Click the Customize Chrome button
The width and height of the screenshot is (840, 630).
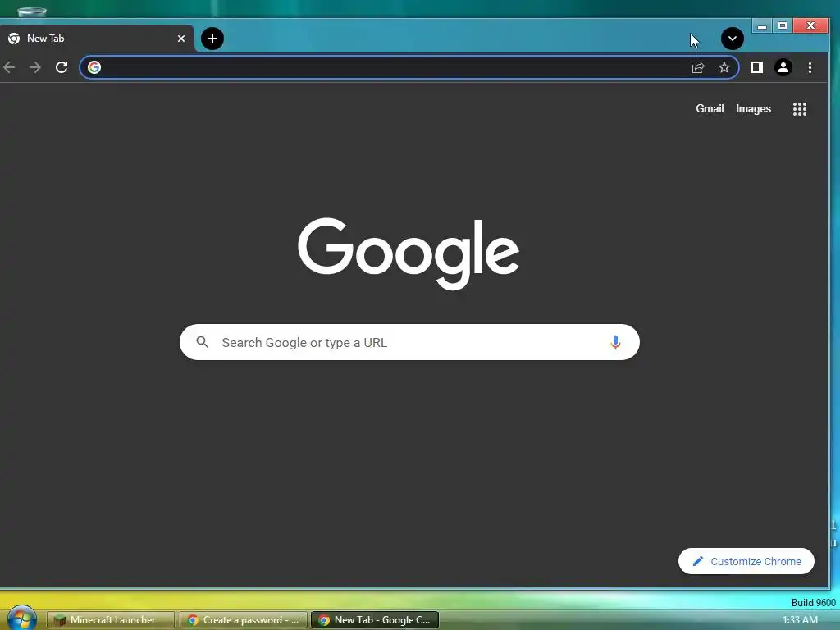(746, 561)
